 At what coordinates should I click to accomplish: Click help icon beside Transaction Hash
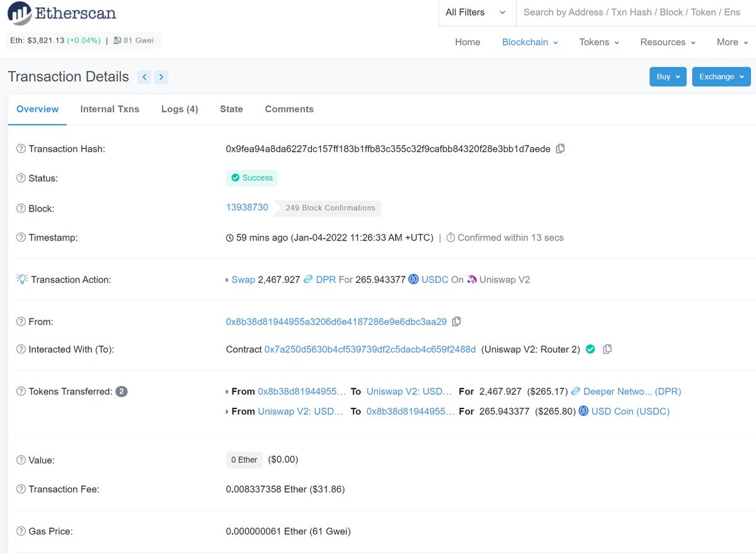[21, 149]
